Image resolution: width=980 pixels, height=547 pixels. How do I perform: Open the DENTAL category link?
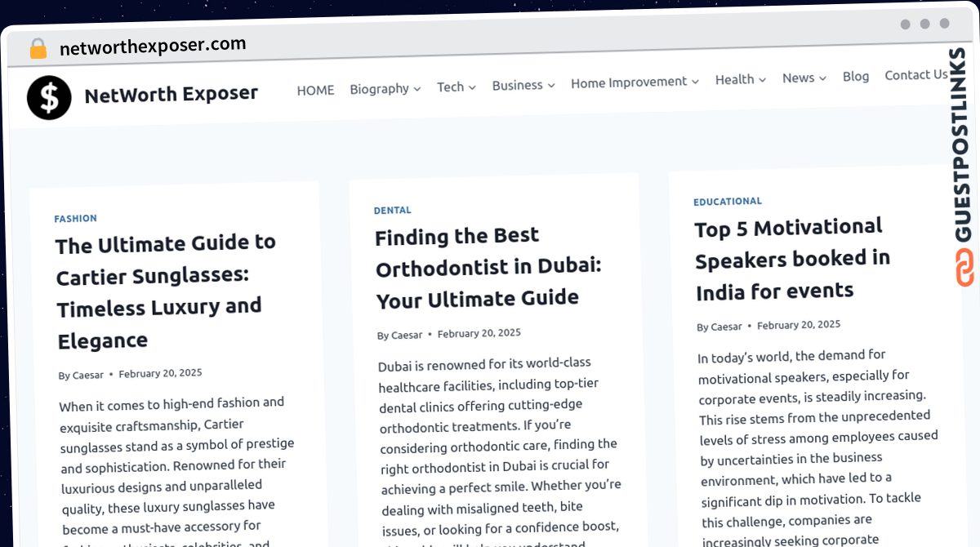point(393,211)
